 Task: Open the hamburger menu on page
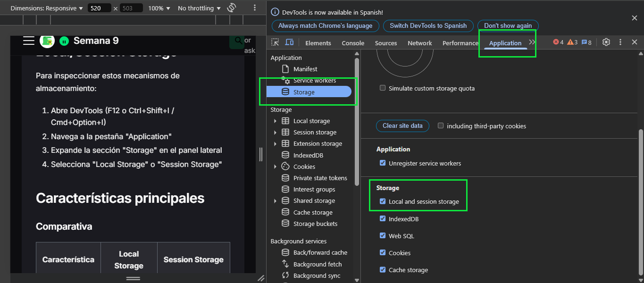pyautogui.click(x=29, y=41)
